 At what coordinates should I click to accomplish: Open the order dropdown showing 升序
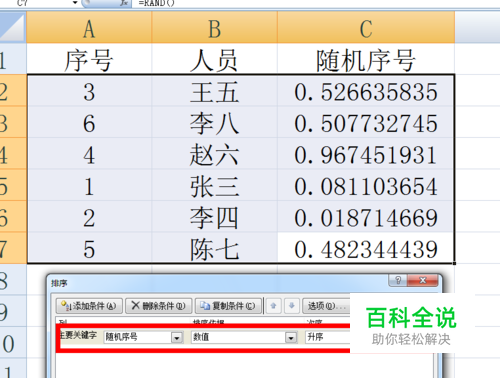pos(328,337)
